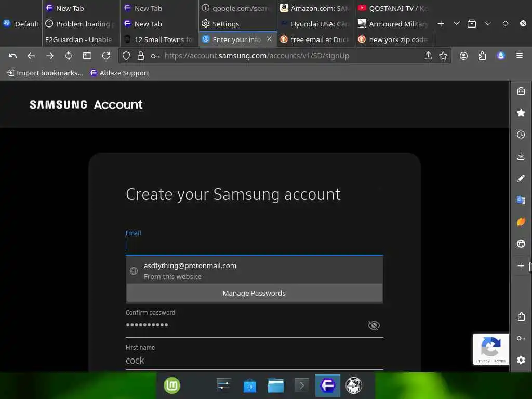Open the list all tabs chevron

[457, 24]
